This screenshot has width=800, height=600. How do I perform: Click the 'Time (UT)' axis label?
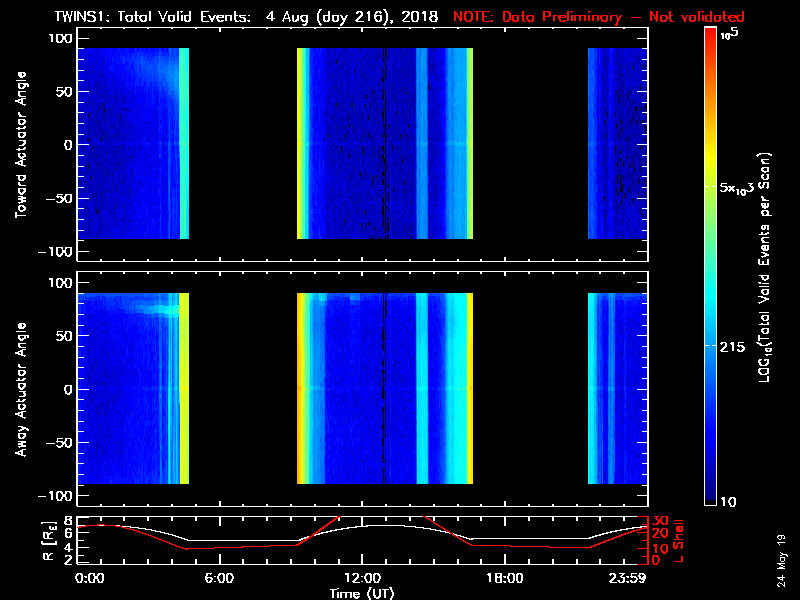pyautogui.click(x=362, y=593)
